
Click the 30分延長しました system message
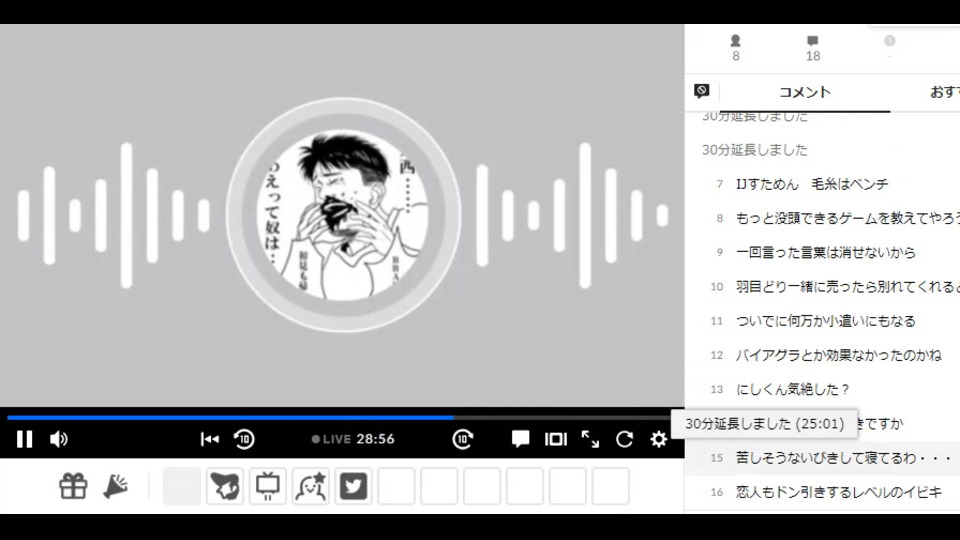pos(754,150)
